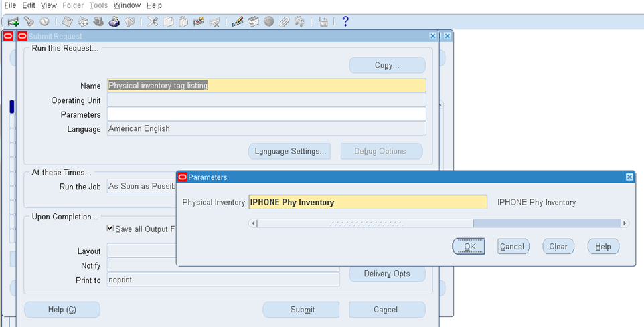Click the Copy toolbar icon
Screen dimensions: 644x327
[168, 21]
